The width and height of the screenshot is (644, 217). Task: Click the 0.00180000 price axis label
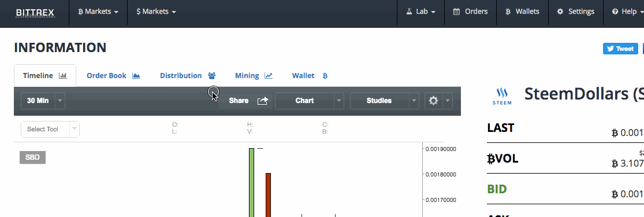click(x=441, y=175)
